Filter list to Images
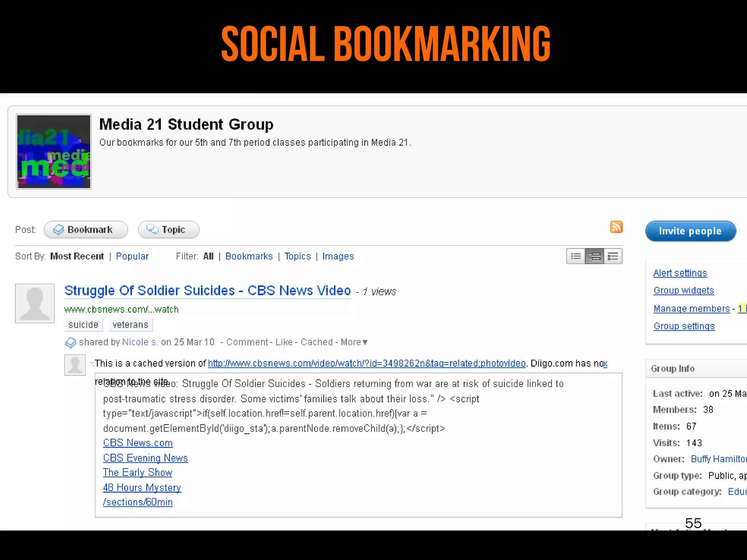The width and height of the screenshot is (747, 560). [x=338, y=256]
